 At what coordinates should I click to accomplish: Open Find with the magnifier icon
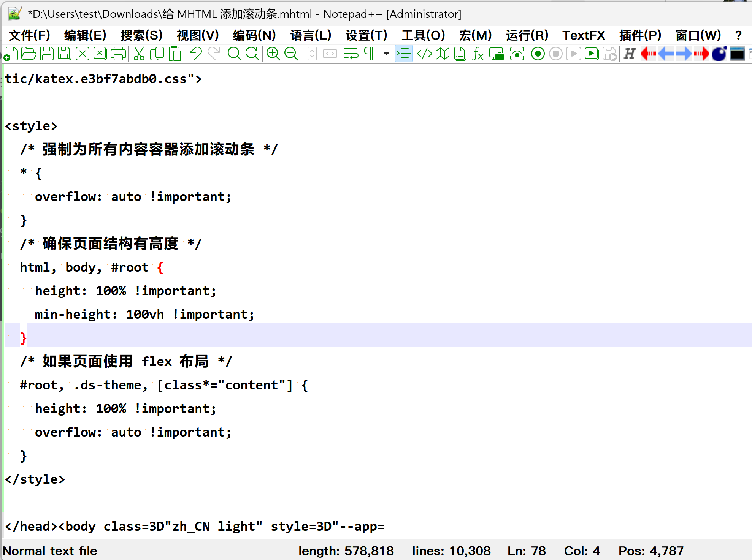tap(234, 54)
